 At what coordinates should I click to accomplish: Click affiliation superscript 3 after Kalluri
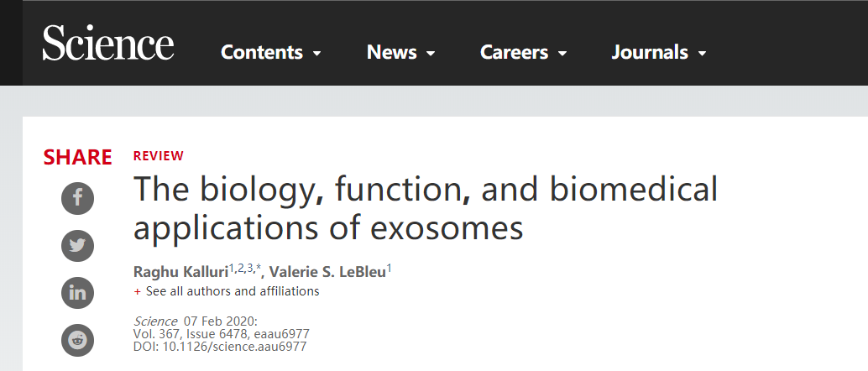tap(250, 266)
